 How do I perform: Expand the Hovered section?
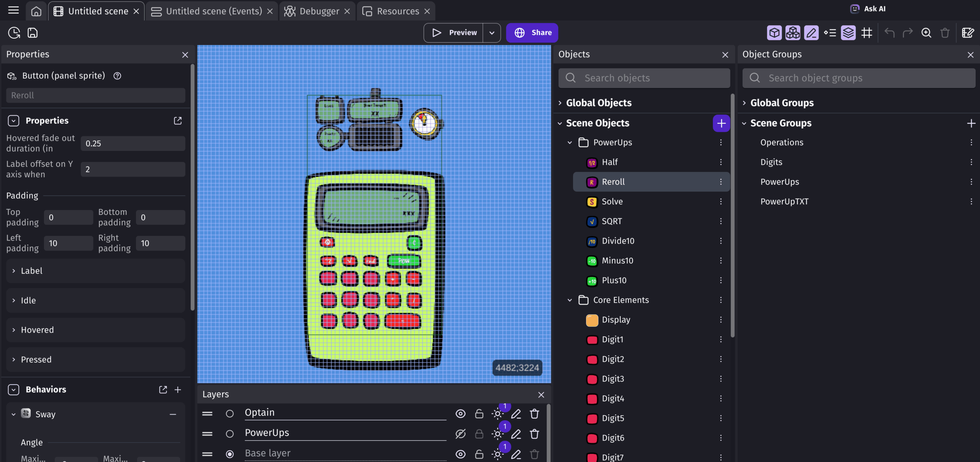point(96,330)
